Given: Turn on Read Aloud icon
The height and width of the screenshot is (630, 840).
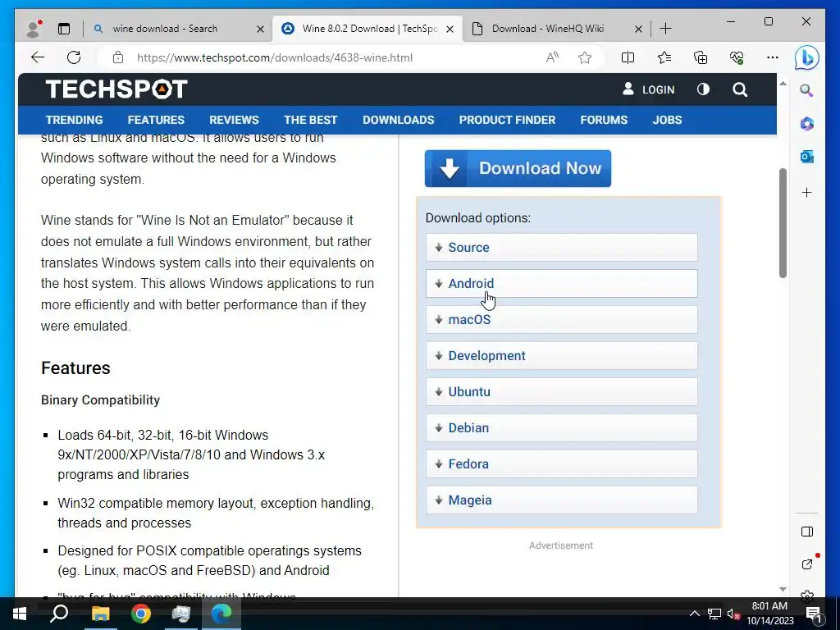Looking at the screenshot, I should 552,57.
